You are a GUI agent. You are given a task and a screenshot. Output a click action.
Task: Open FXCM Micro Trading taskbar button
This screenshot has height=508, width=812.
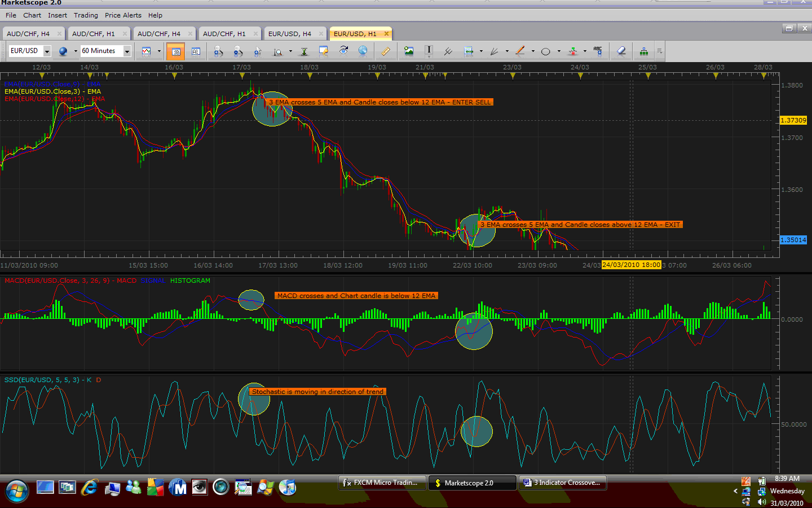point(381,483)
